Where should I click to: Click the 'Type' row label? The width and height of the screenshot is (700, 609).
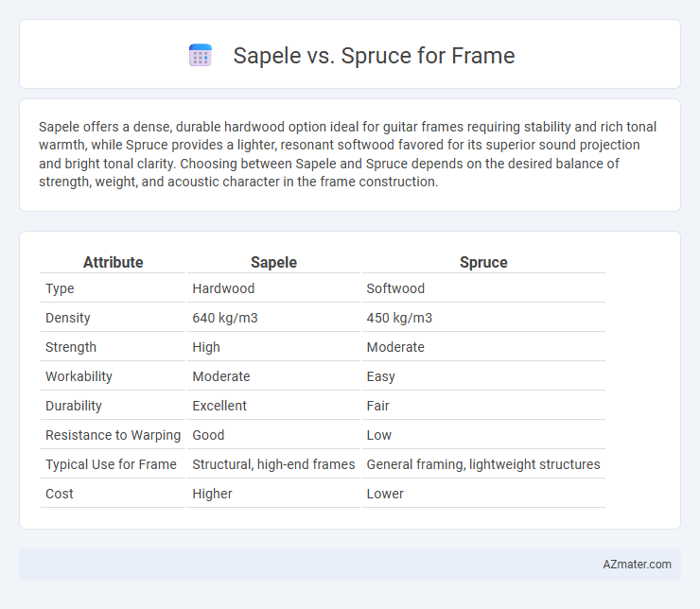(x=60, y=288)
